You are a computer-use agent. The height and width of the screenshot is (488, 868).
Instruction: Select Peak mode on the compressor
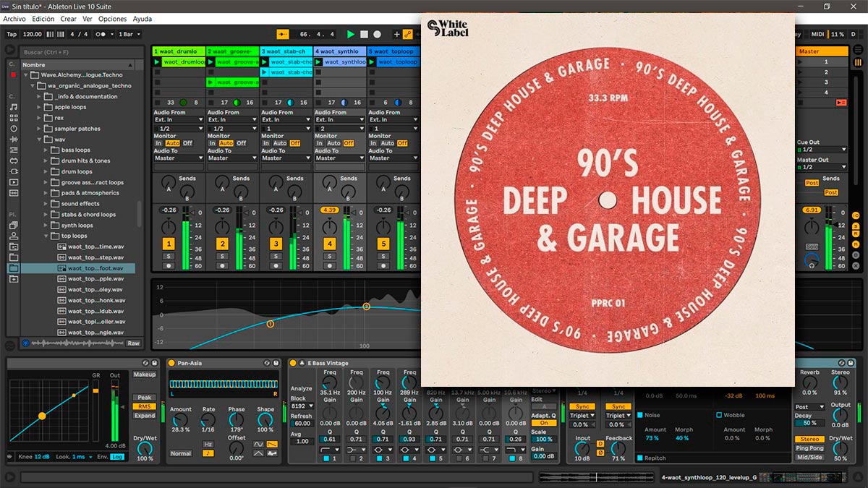pyautogui.click(x=144, y=398)
